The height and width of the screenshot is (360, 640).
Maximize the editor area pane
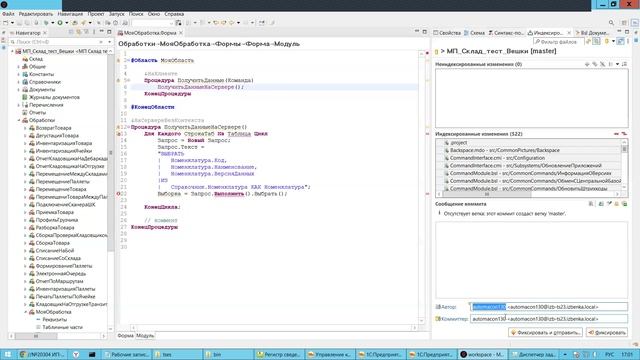(x=424, y=31)
